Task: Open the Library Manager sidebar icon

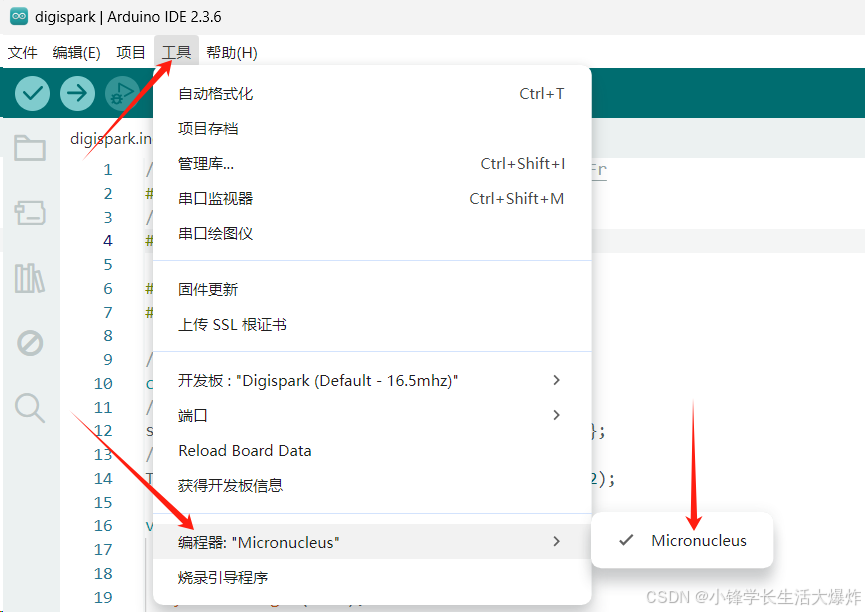Action: click(30, 277)
